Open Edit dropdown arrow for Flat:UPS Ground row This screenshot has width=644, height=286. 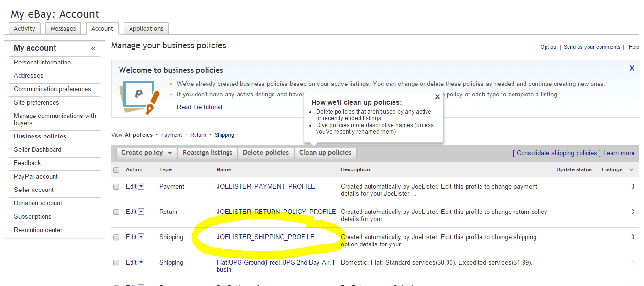141,262
